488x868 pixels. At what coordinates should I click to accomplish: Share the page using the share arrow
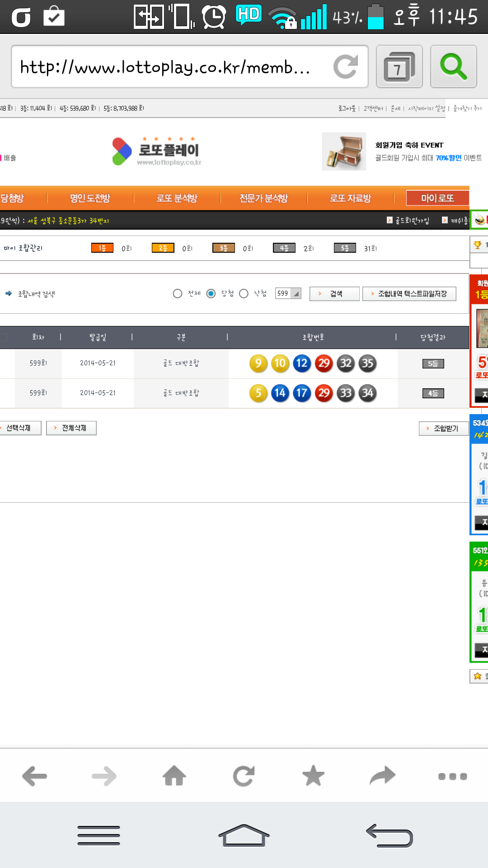(x=382, y=776)
